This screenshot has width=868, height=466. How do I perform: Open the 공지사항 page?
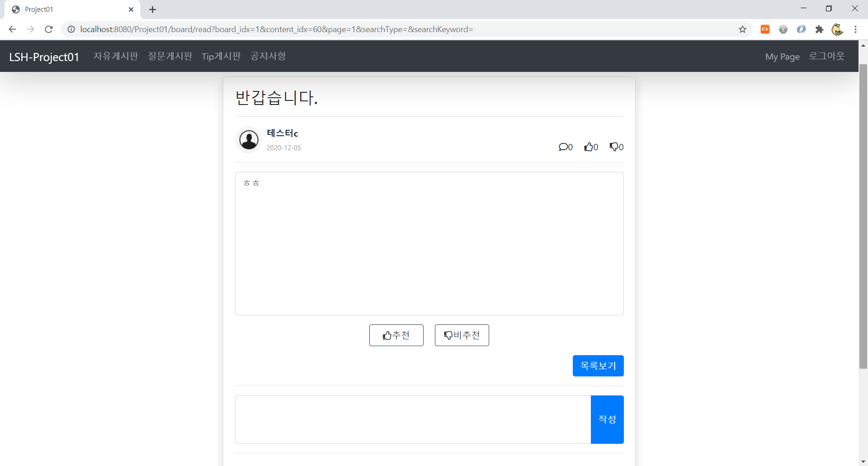pyautogui.click(x=268, y=56)
